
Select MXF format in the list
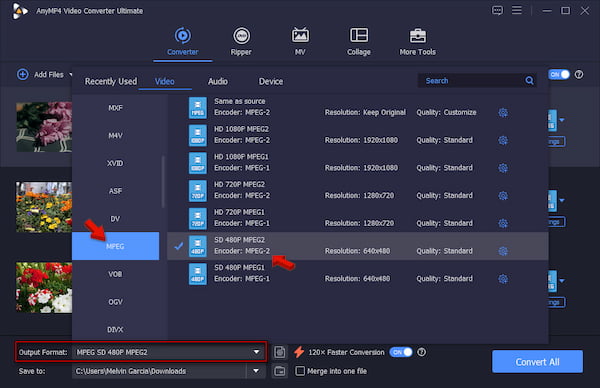click(115, 108)
